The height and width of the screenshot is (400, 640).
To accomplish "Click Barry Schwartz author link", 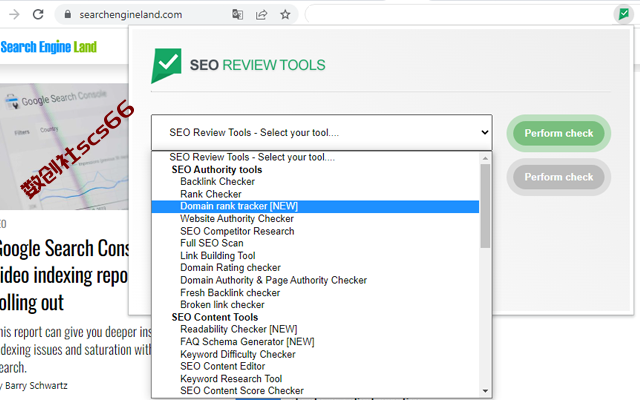I will [36, 386].
